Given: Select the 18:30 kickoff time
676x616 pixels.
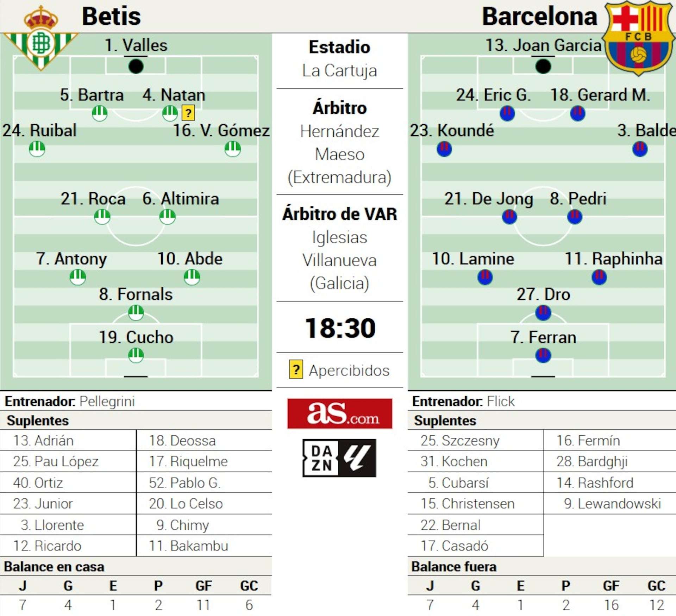Looking at the screenshot, I should click(x=340, y=328).
